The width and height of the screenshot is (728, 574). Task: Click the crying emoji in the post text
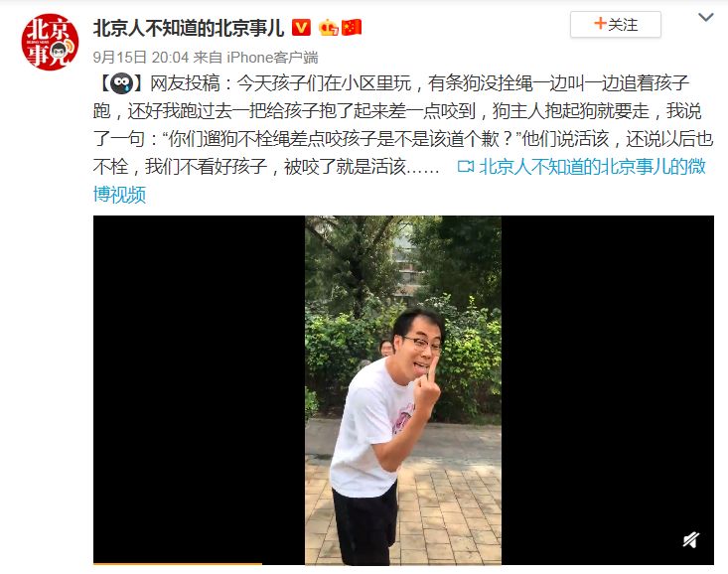point(122,83)
